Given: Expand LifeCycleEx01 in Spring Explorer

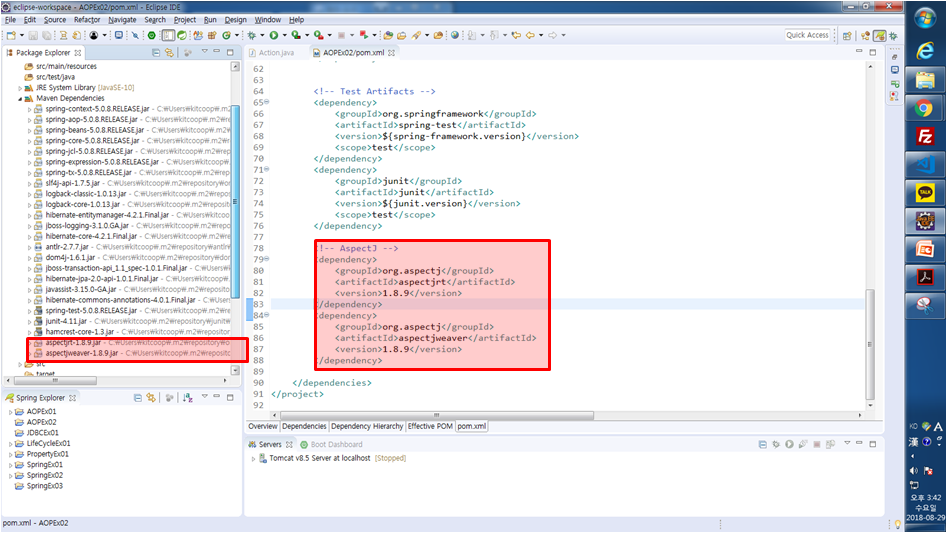Looking at the screenshot, I should (10, 444).
